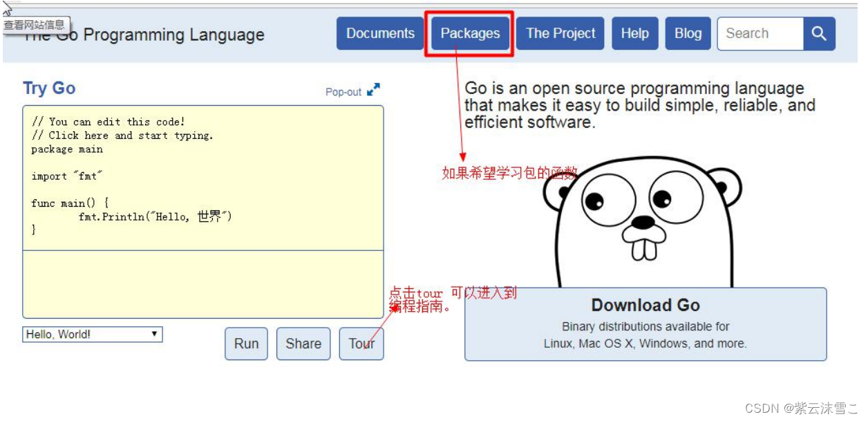This screenshot has height=421, width=868.
Task: Open the Documents menu
Action: pyautogui.click(x=380, y=34)
